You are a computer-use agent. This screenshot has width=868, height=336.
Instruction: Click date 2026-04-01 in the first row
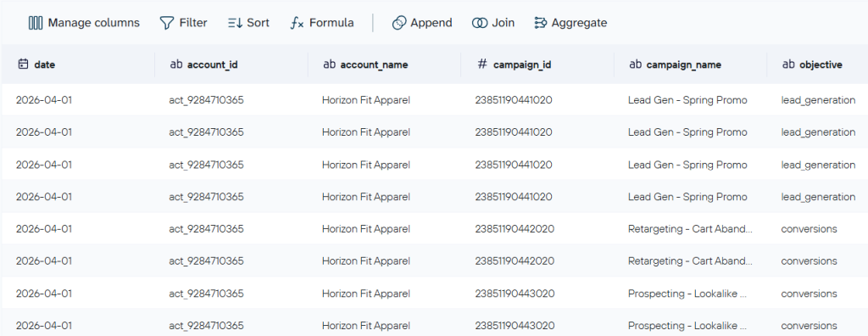[44, 100]
